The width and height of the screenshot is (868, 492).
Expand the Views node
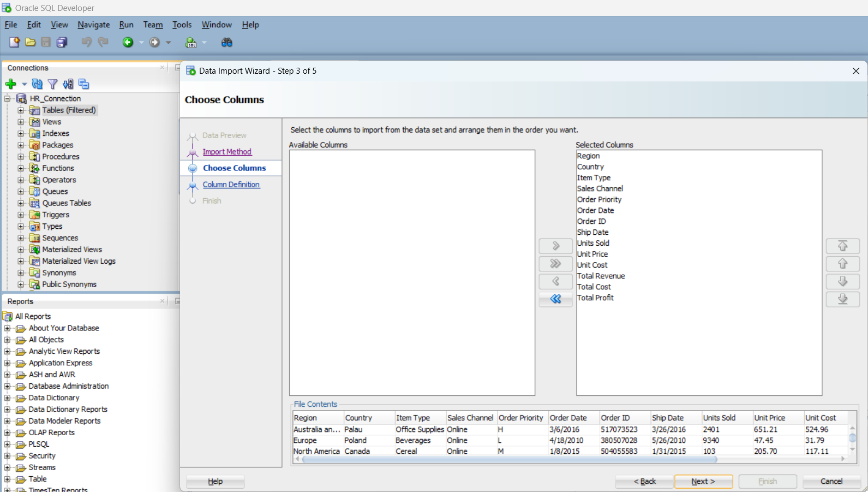(x=21, y=122)
